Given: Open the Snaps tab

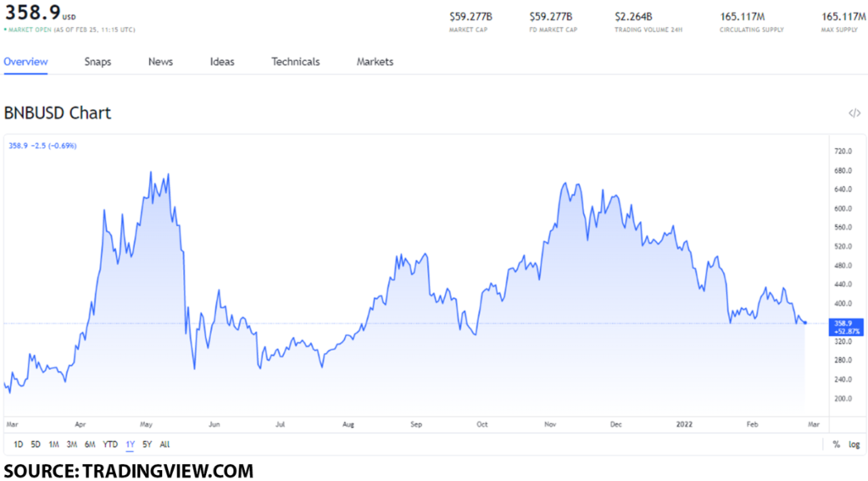Looking at the screenshot, I should click(98, 62).
